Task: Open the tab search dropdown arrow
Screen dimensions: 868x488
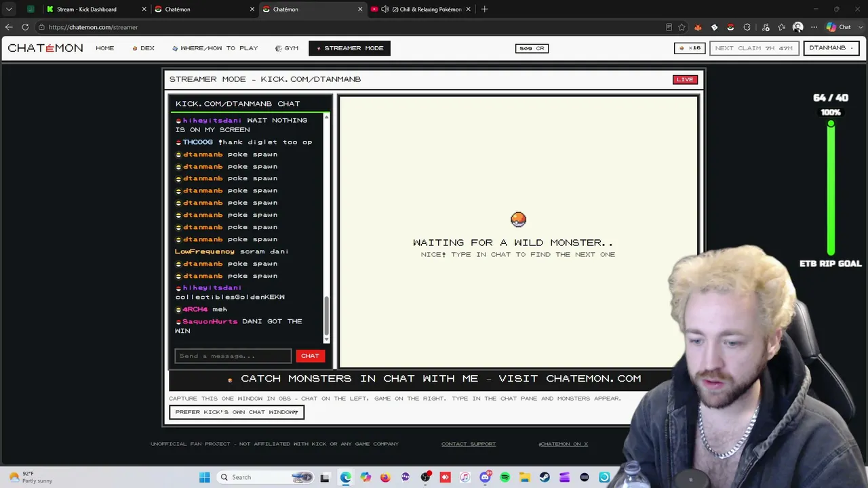Action: click(x=9, y=9)
